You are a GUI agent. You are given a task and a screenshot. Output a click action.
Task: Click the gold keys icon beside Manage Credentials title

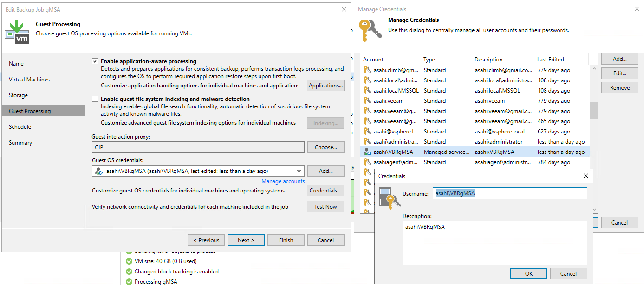coord(371,31)
